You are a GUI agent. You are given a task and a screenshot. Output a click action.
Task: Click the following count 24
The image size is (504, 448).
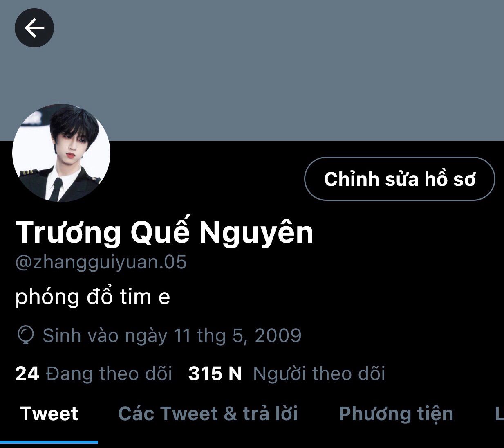click(27, 374)
